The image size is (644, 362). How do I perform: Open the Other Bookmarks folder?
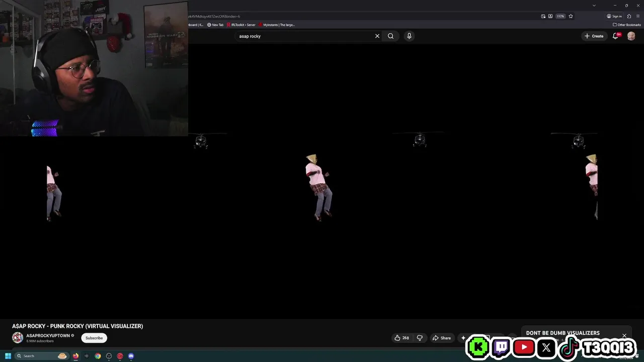pos(627,25)
